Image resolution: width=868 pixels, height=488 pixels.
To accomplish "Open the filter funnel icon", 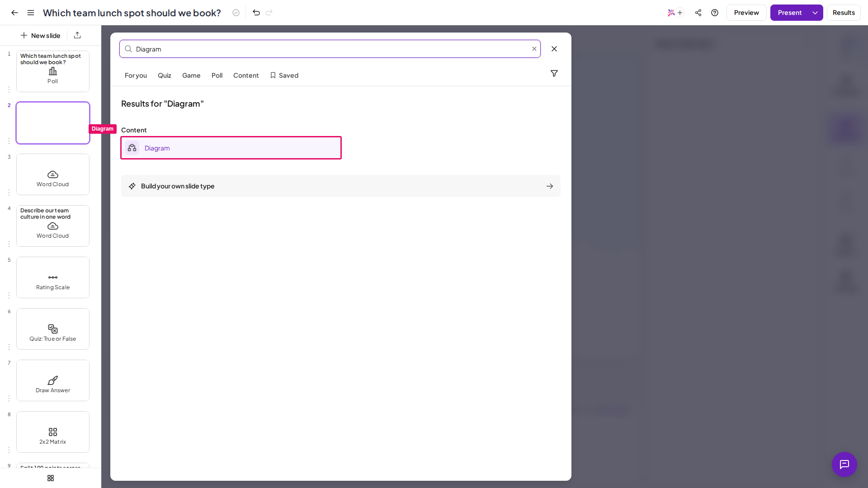I will coord(554,73).
